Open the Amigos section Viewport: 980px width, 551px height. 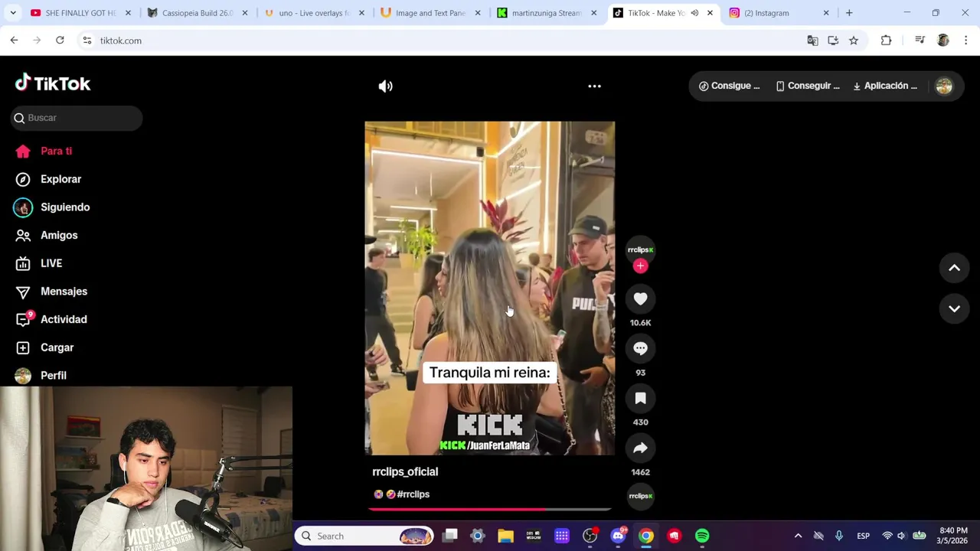coord(59,235)
